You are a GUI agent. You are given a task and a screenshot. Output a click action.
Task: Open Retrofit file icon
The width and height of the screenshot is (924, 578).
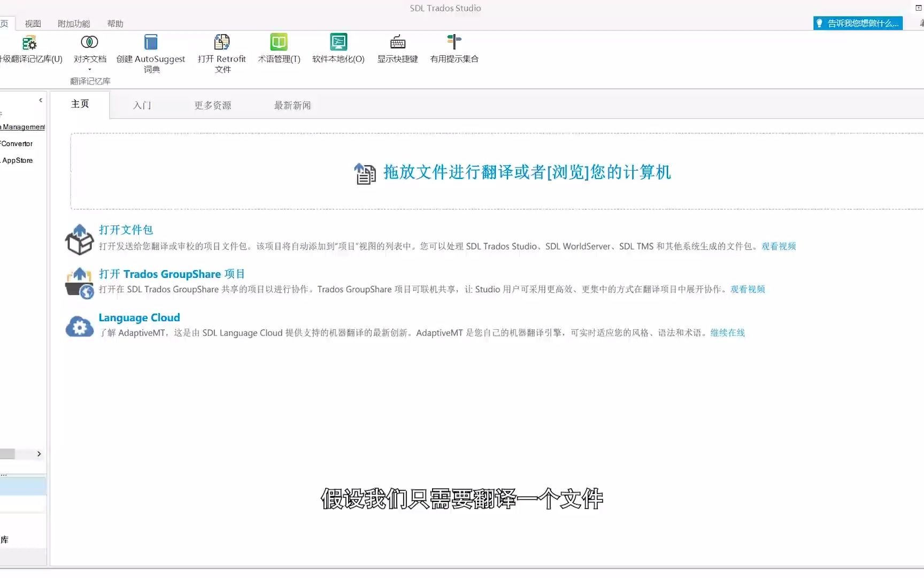[222, 42]
